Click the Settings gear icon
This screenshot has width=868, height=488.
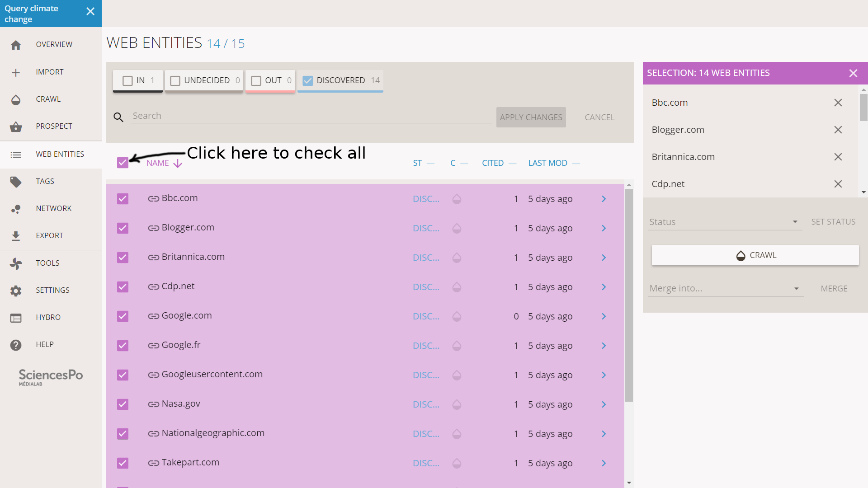pos(16,291)
